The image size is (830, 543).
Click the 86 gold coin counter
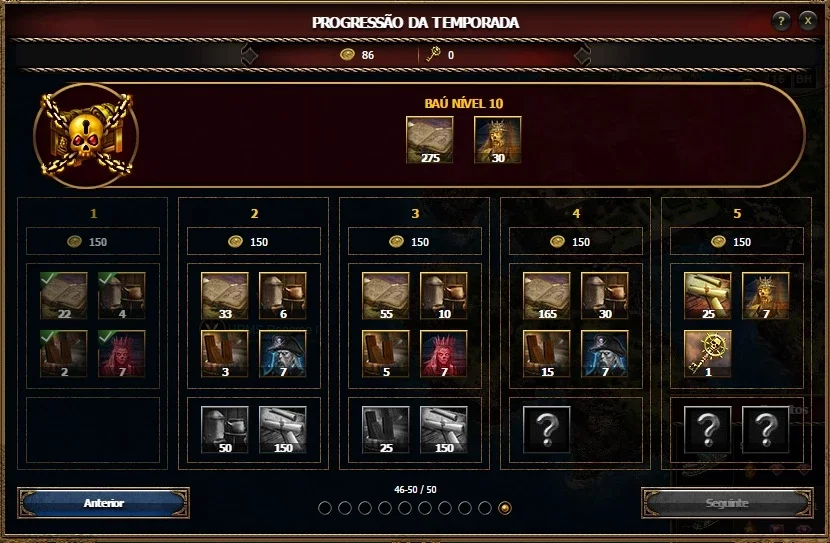pos(357,55)
